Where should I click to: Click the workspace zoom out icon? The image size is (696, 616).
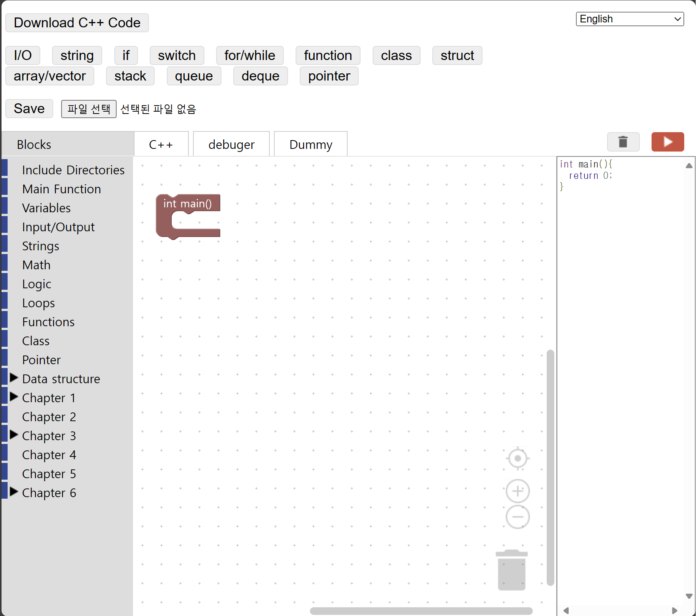517,517
